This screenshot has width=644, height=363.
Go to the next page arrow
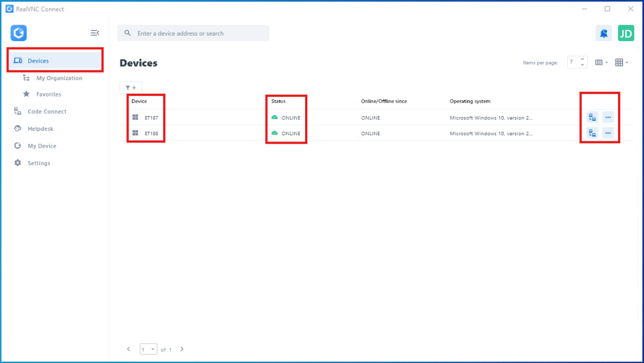tap(182, 349)
